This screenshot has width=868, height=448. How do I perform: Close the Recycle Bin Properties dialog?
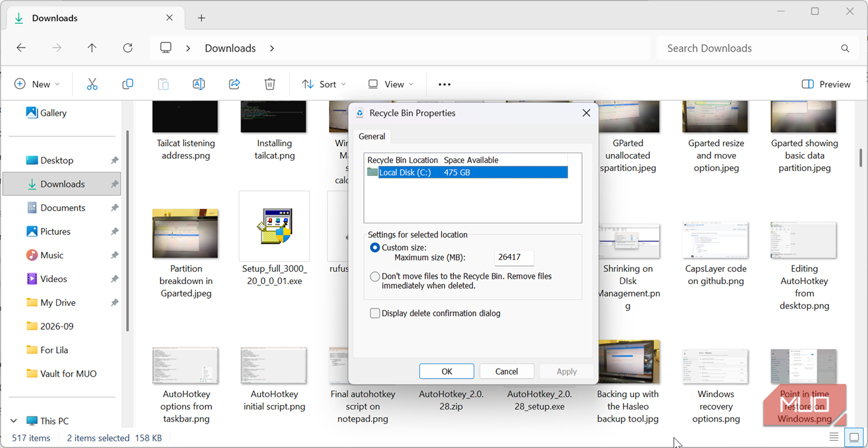pos(586,113)
